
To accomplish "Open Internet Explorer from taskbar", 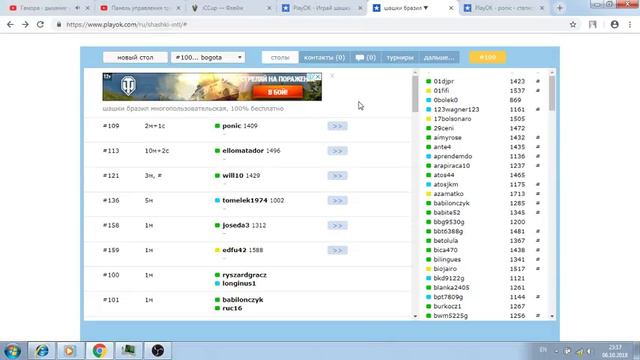I will click(42, 351).
